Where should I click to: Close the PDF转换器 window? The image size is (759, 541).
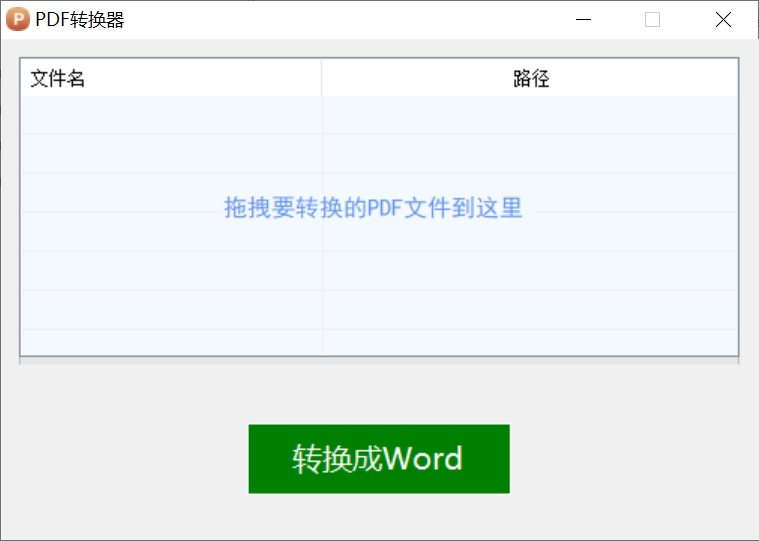(723, 19)
